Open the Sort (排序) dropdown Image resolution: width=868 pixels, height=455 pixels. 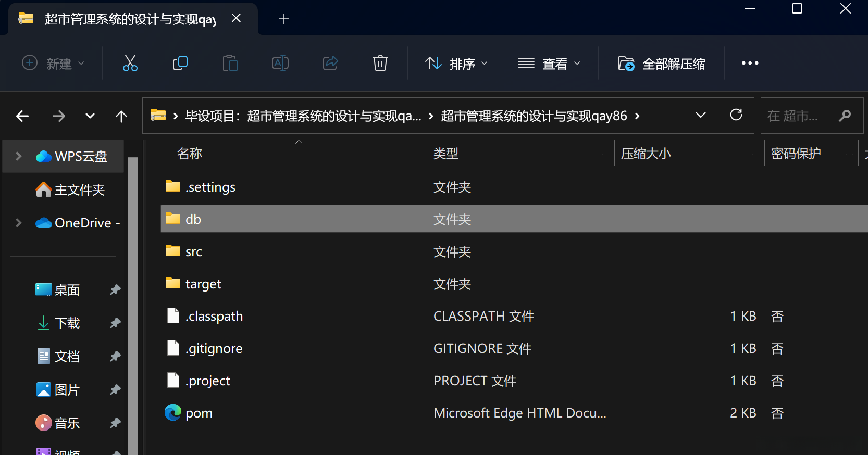click(456, 64)
